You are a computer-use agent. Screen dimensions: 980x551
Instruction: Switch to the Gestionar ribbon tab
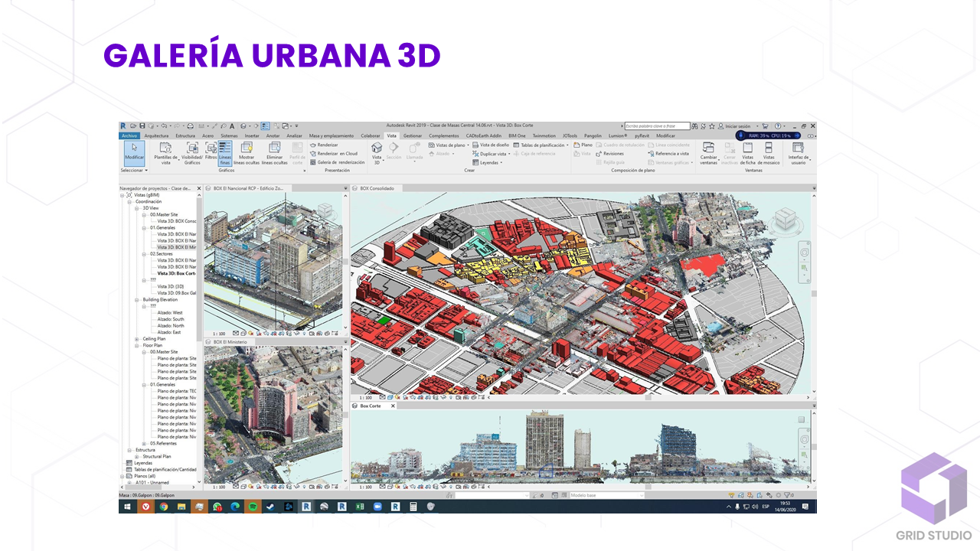pos(413,135)
